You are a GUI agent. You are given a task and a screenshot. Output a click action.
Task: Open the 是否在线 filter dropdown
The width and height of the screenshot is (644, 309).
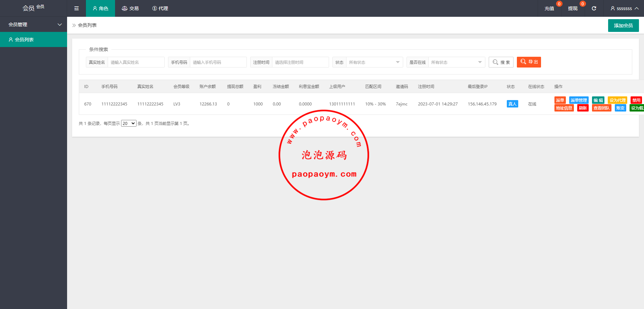point(456,62)
